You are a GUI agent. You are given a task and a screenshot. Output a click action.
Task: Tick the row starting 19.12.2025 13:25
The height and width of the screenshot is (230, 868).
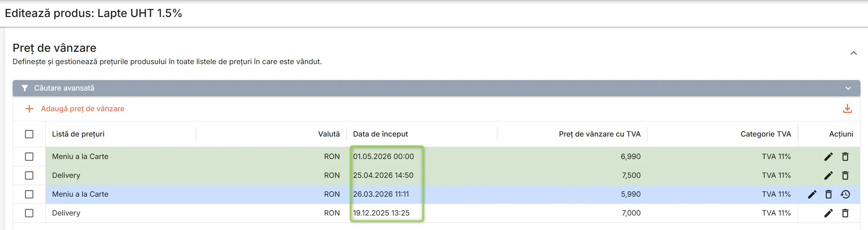29,213
